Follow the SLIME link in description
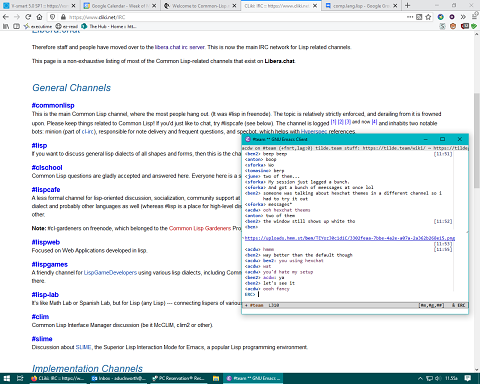Viewport: 480px width, 384px height. [83, 347]
